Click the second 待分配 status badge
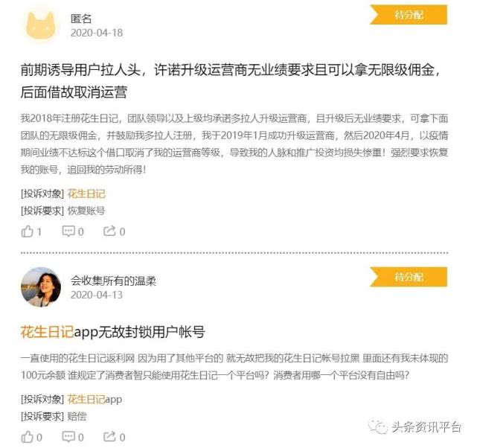 pos(409,277)
